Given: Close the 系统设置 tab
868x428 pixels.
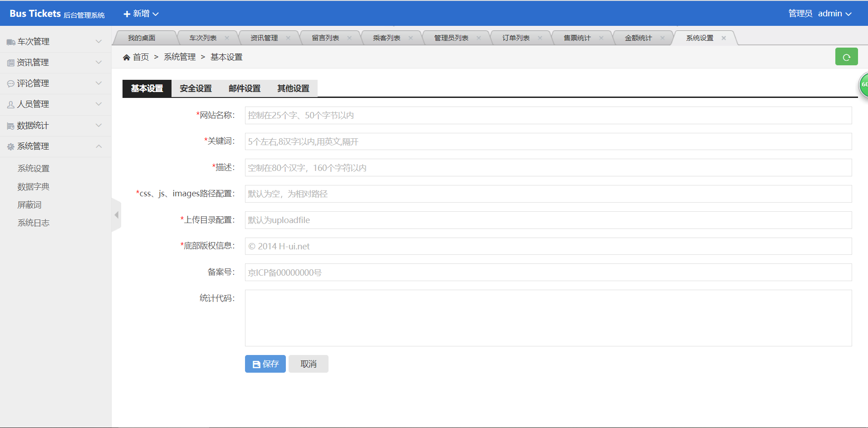Looking at the screenshot, I should [x=724, y=38].
